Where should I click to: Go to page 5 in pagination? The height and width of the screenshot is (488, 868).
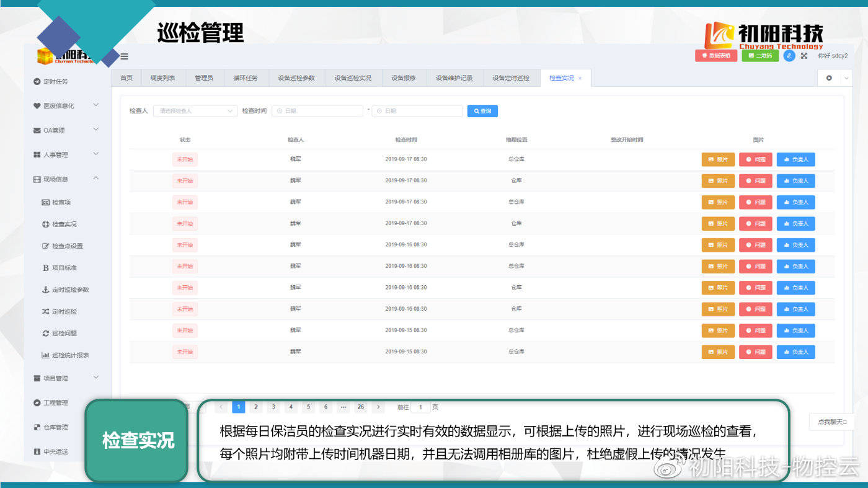click(308, 407)
